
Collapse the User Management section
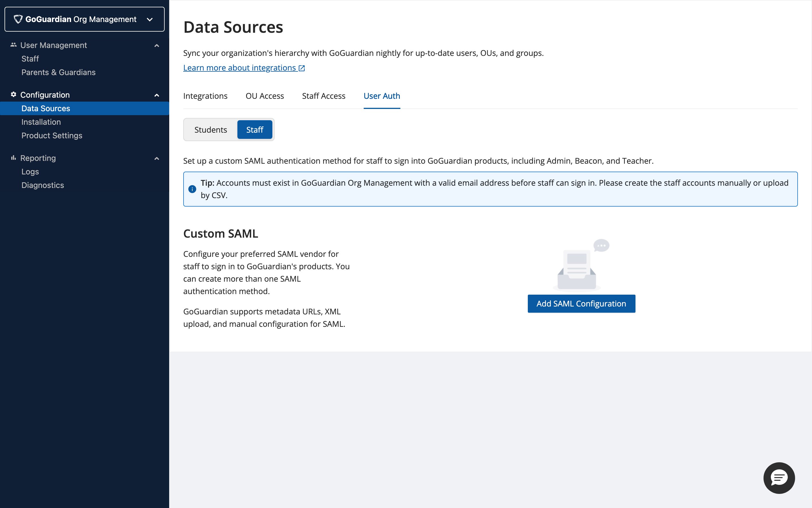[157, 45]
